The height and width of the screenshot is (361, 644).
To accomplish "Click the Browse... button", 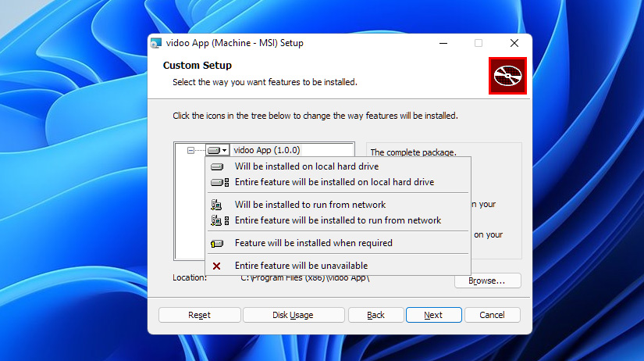I will (488, 281).
